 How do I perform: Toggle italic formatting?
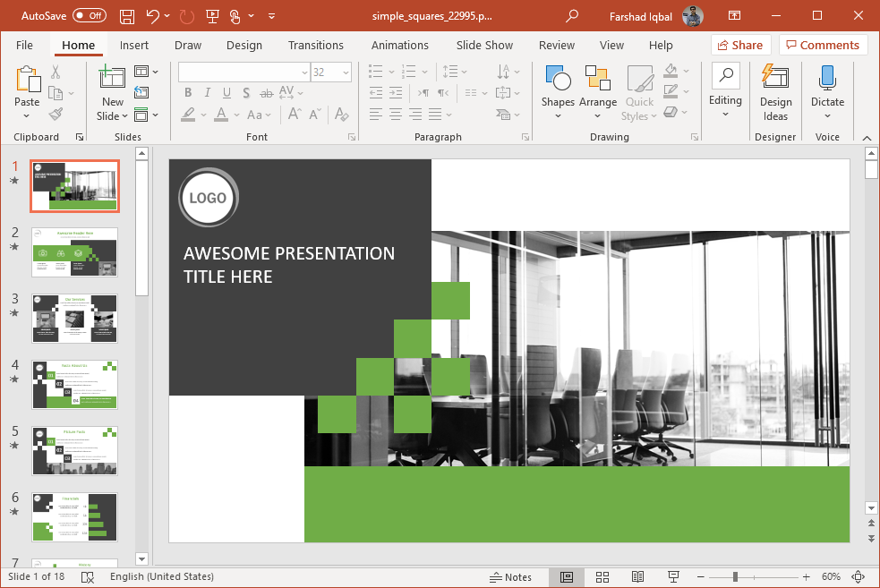(x=207, y=92)
